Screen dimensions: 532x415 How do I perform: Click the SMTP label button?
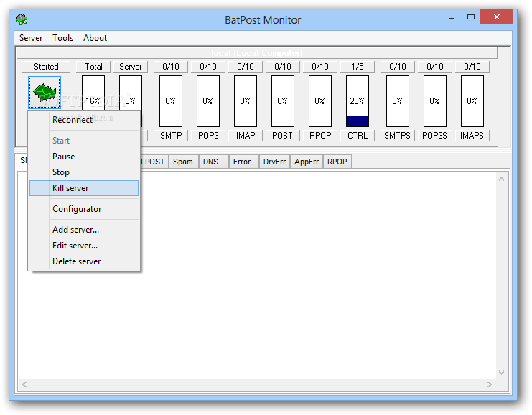click(171, 136)
